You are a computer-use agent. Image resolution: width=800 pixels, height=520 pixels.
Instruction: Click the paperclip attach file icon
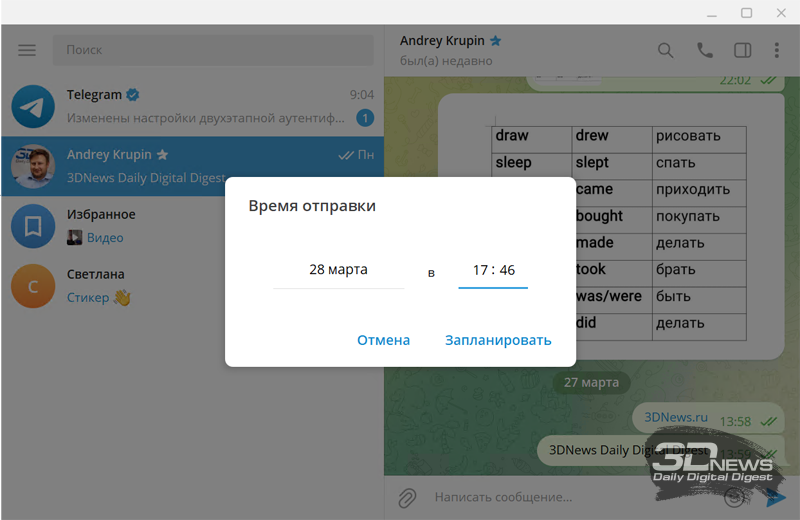tap(407, 496)
